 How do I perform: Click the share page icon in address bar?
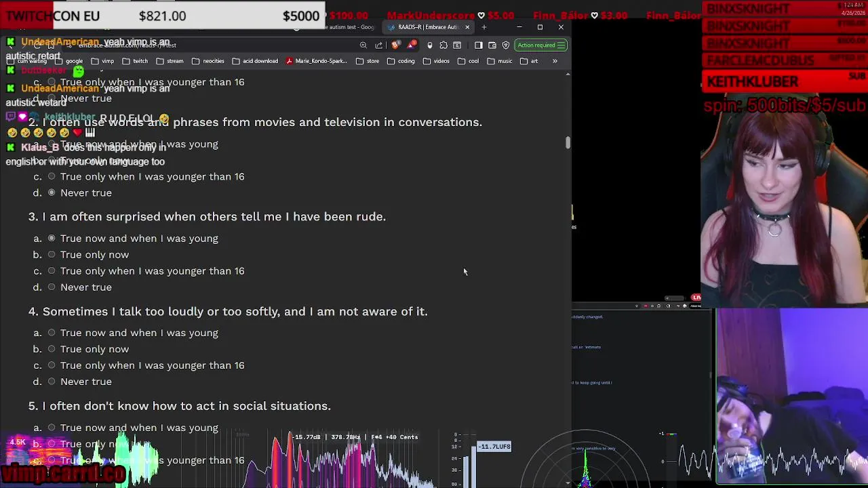[379, 45]
